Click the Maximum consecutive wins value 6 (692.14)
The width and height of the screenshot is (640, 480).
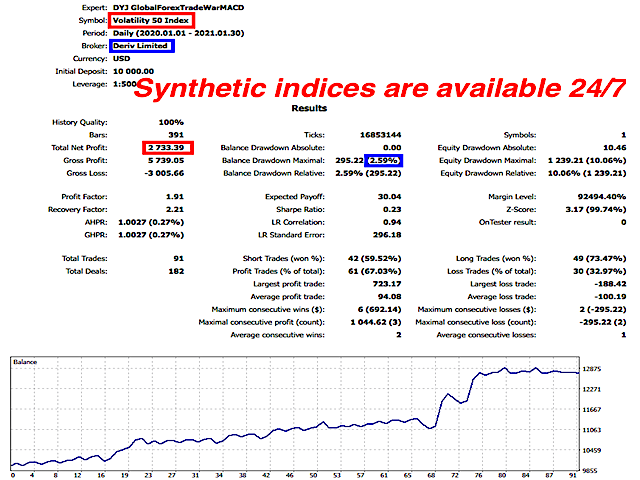pos(380,309)
